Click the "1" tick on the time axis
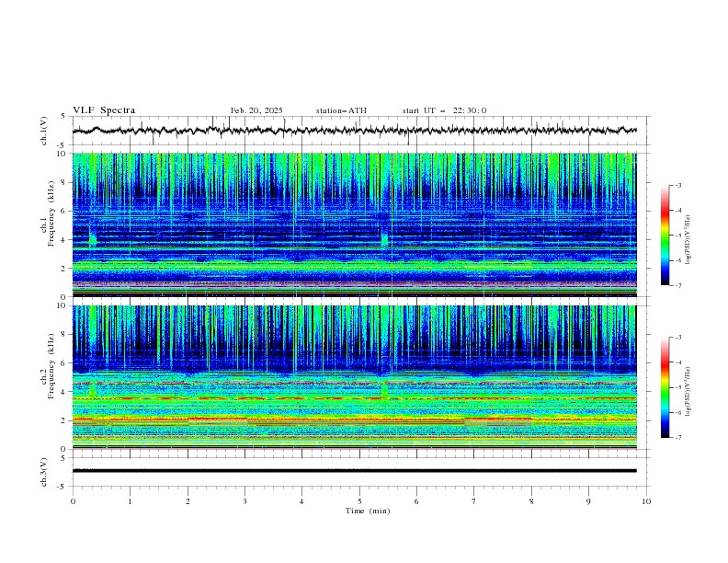This screenshot has width=728, height=563. [x=130, y=501]
